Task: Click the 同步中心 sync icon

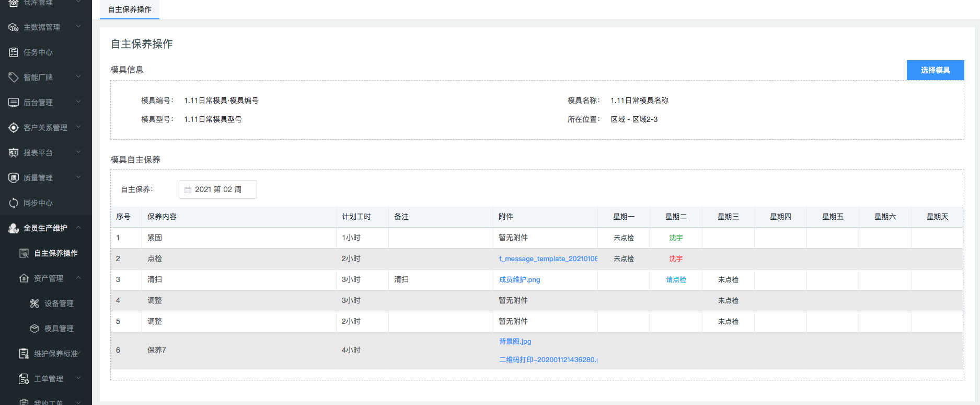Action: pyautogui.click(x=14, y=203)
